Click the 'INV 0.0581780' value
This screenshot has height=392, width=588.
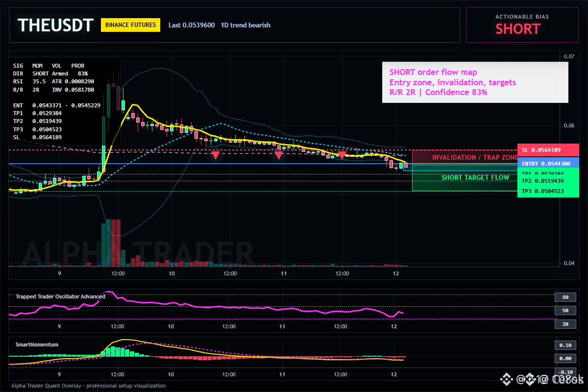point(73,90)
